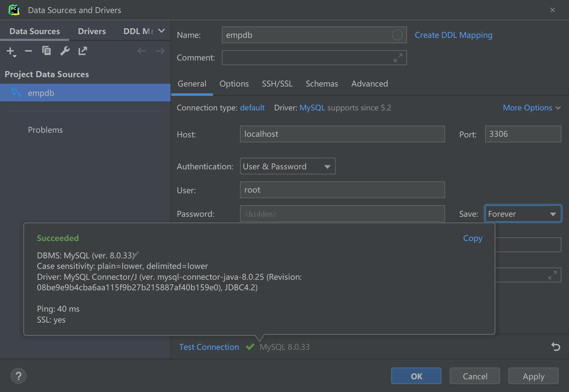Screen dimensions: 569x392
Task: Open the Authentication dropdown
Action: click(x=288, y=166)
